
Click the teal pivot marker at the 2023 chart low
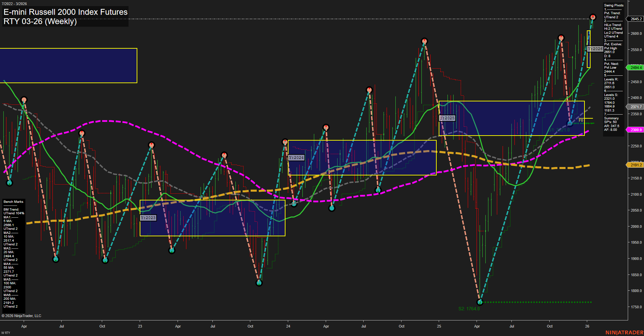[x=259, y=283]
